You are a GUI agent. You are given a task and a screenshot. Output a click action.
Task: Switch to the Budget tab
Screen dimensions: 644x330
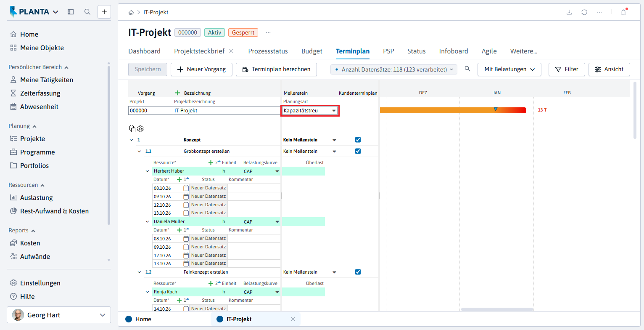(x=312, y=51)
